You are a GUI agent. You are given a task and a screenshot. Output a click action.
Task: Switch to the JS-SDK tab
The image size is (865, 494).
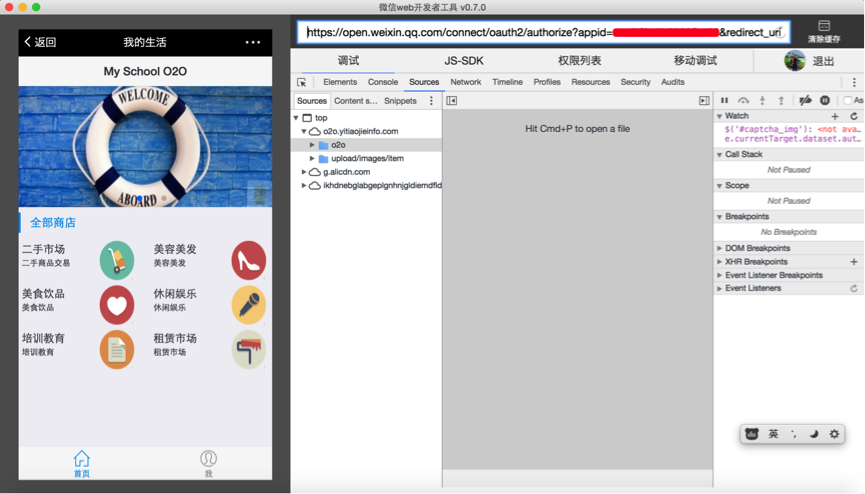(x=464, y=61)
